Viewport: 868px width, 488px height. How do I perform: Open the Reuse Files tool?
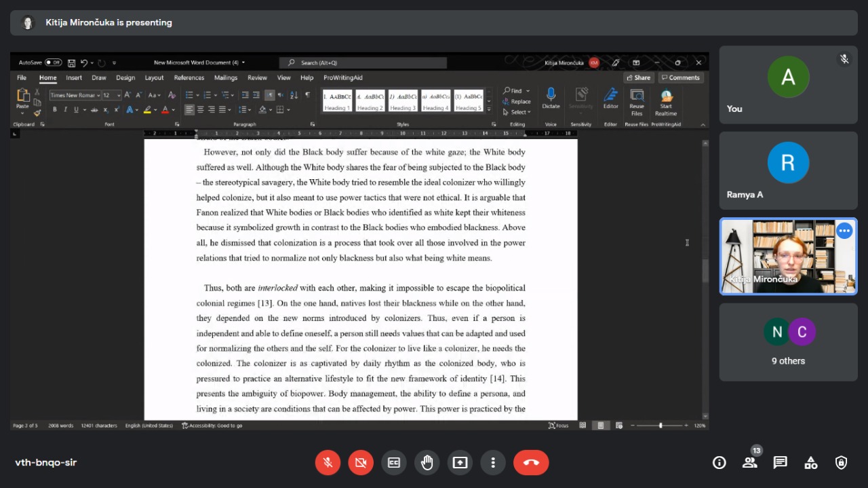637,102
